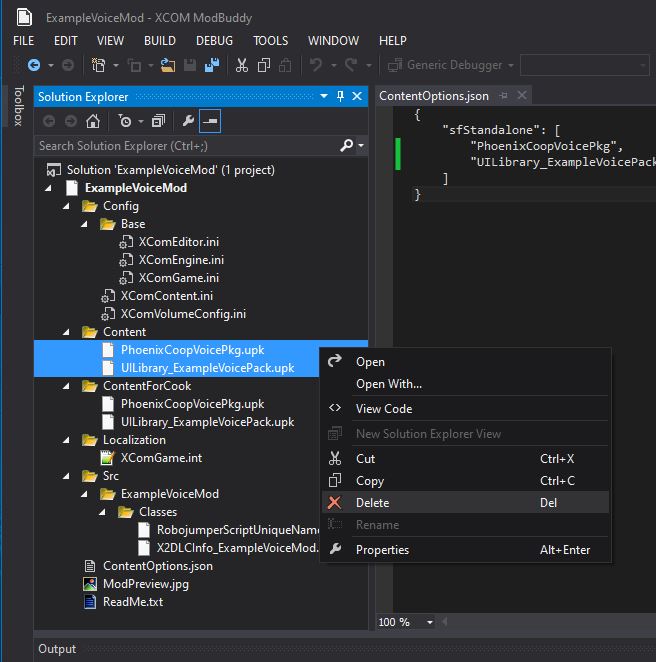Open the DEBUG menu
The width and height of the screenshot is (656, 662).
click(214, 41)
